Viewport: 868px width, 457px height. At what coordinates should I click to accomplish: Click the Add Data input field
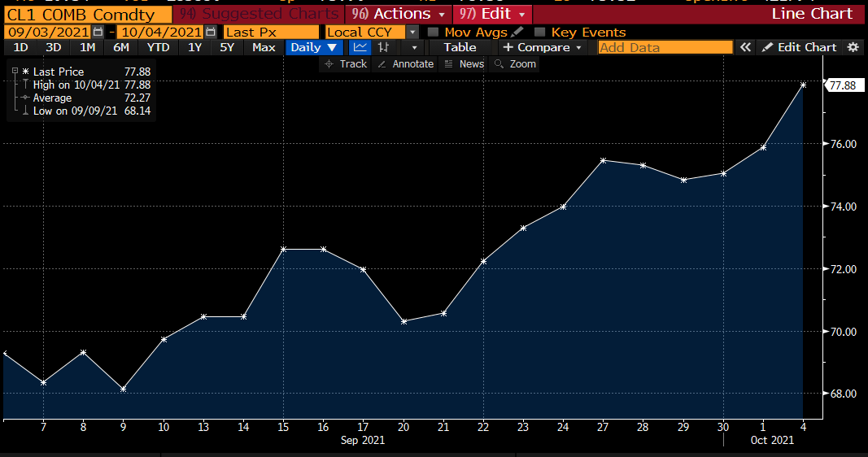coord(665,48)
